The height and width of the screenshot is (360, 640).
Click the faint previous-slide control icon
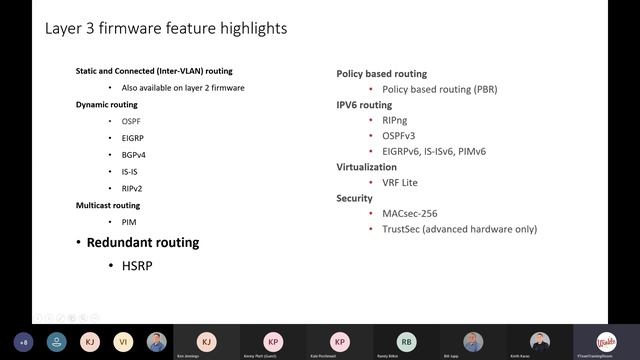click(x=38, y=317)
